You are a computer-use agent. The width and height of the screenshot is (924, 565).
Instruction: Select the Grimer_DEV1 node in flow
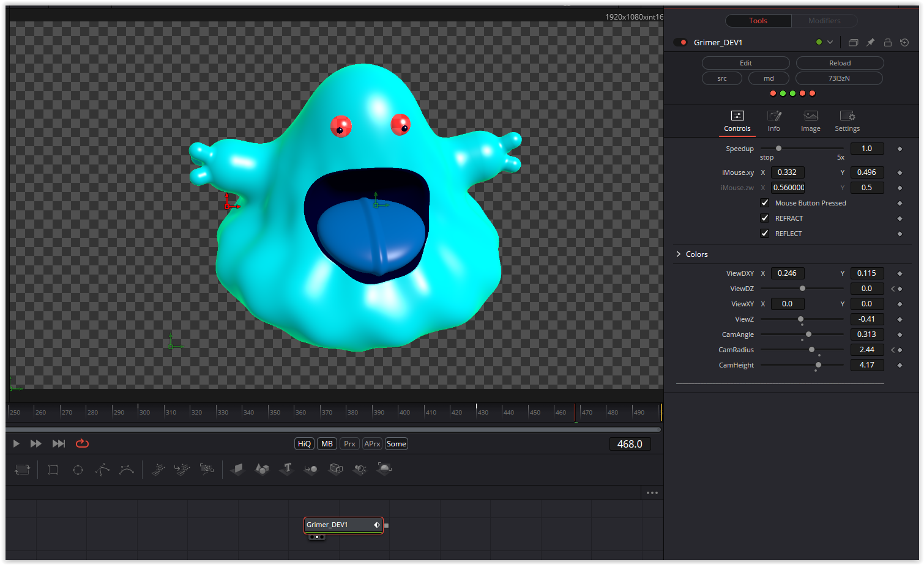(x=343, y=525)
